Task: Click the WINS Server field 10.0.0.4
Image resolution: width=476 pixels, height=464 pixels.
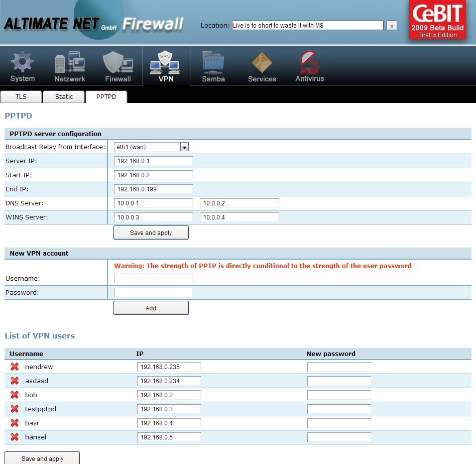Action: (239, 217)
